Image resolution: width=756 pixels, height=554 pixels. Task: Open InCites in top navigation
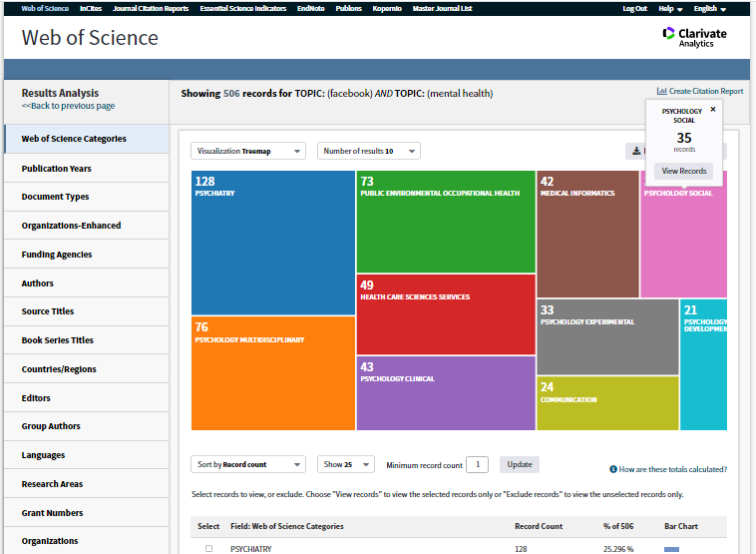[91, 9]
